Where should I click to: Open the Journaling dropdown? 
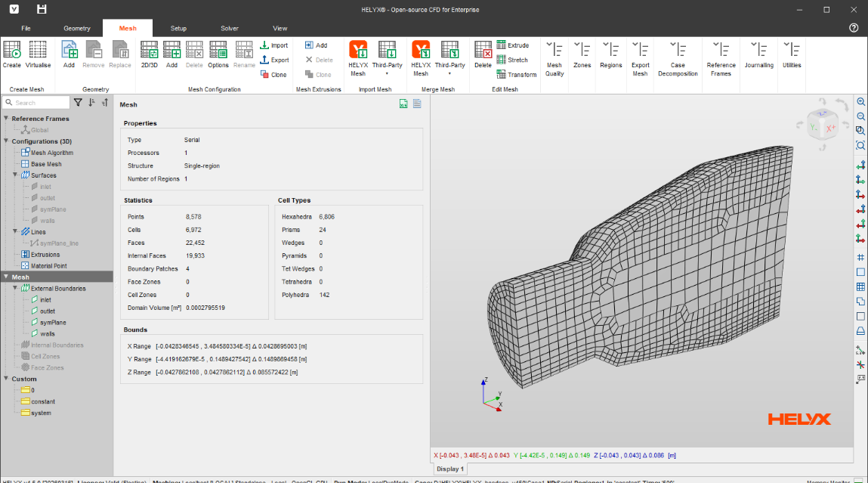(759, 55)
